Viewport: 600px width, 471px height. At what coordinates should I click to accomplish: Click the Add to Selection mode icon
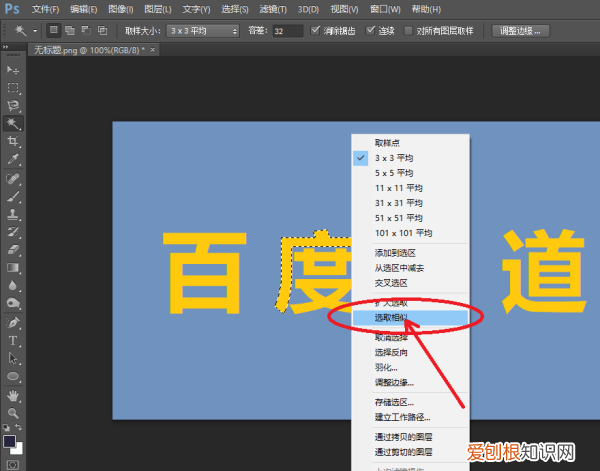click(x=70, y=30)
